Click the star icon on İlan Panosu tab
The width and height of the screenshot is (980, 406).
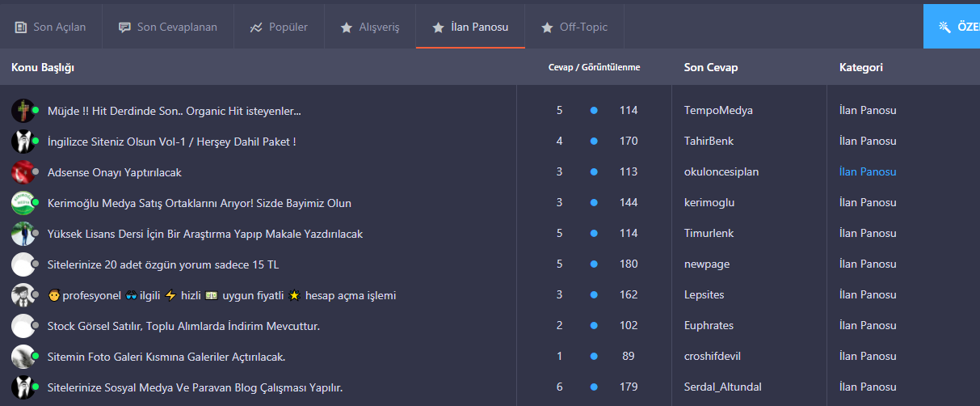tap(438, 27)
